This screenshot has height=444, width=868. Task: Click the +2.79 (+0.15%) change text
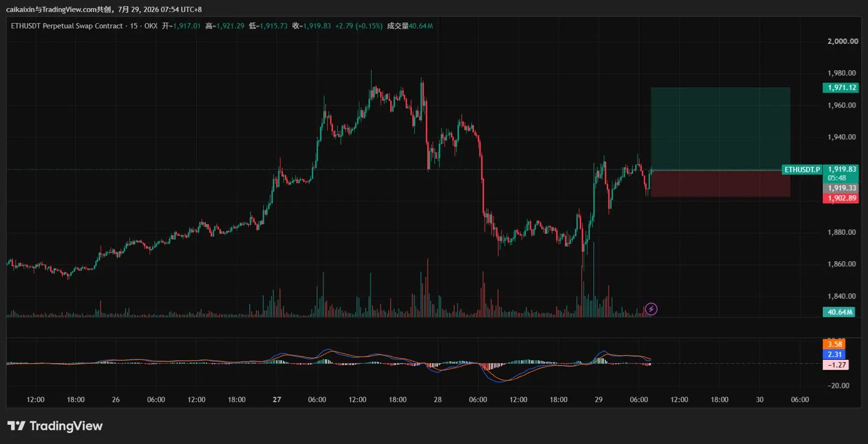[x=359, y=26]
